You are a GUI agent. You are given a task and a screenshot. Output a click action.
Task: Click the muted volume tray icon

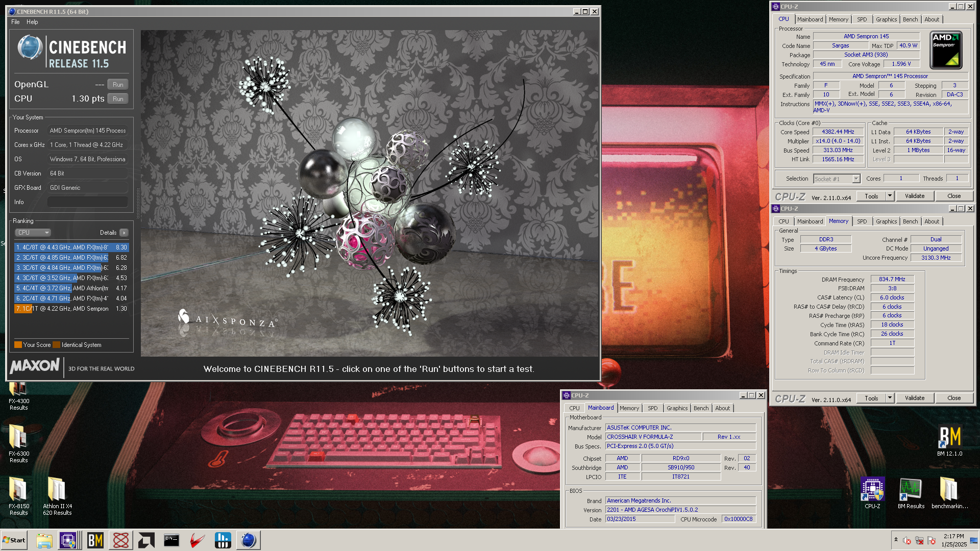click(x=907, y=540)
